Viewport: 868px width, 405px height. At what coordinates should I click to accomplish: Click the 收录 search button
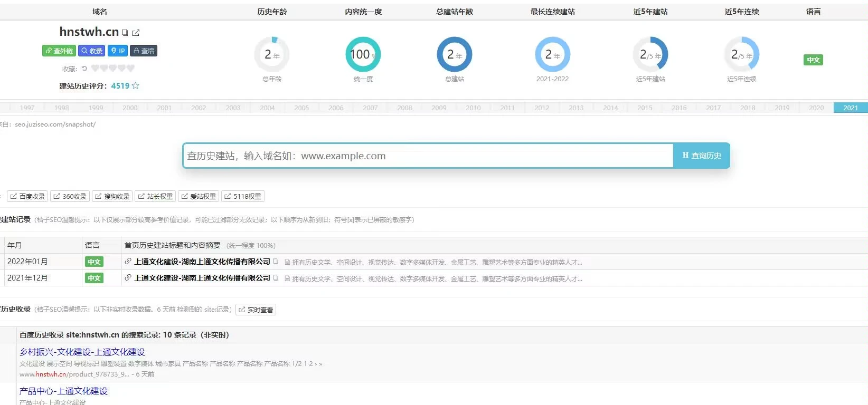(92, 51)
